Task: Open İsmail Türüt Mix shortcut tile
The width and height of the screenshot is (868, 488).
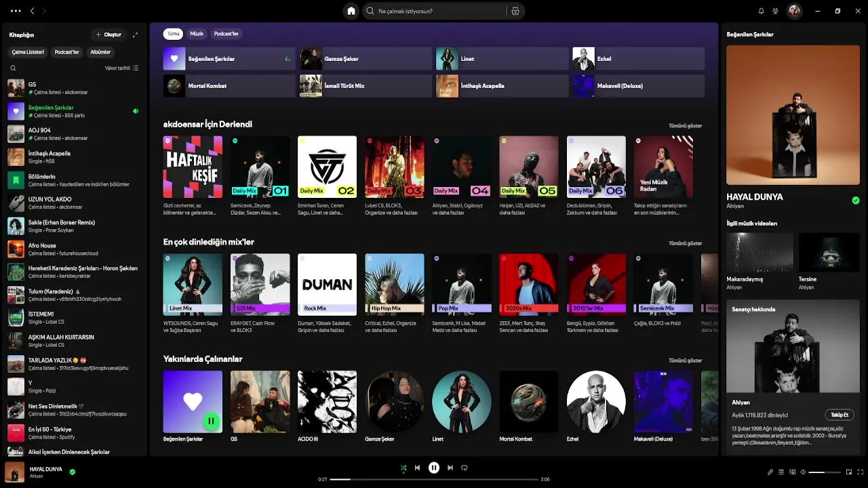Action: pyautogui.click(x=366, y=86)
